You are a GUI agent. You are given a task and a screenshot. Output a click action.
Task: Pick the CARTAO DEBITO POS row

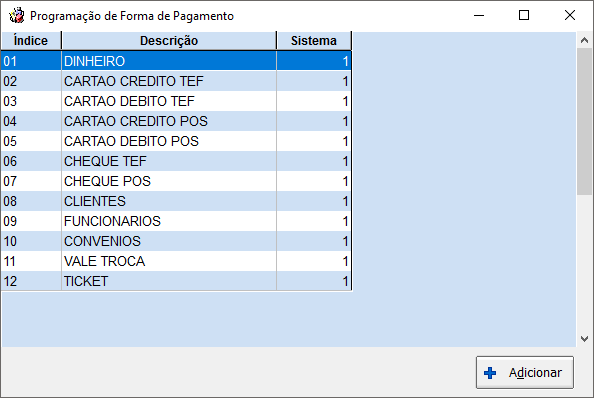[176, 141]
